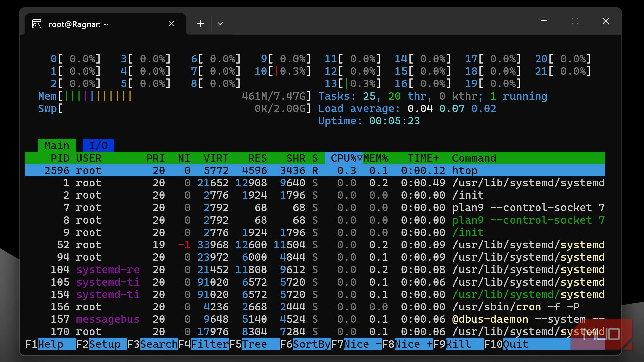The image size is (644, 362).
Task: Open a new terminal tab
Action: tap(200, 24)
